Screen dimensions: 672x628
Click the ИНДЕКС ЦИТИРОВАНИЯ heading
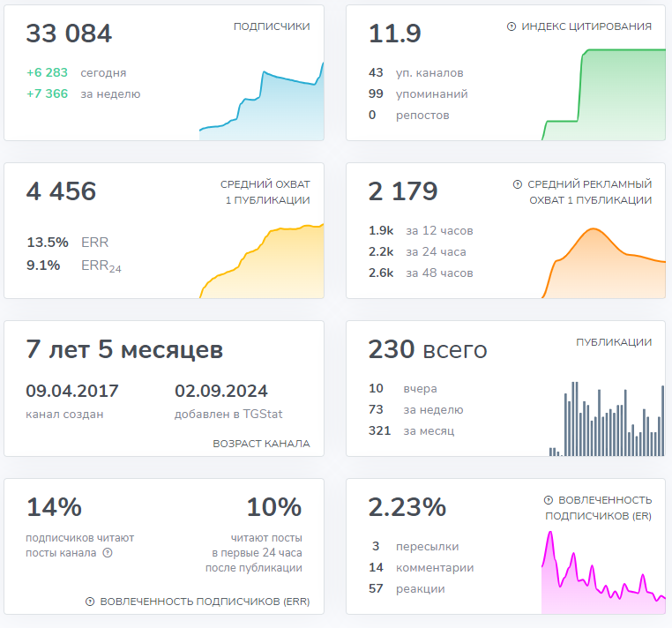(586, 26)
